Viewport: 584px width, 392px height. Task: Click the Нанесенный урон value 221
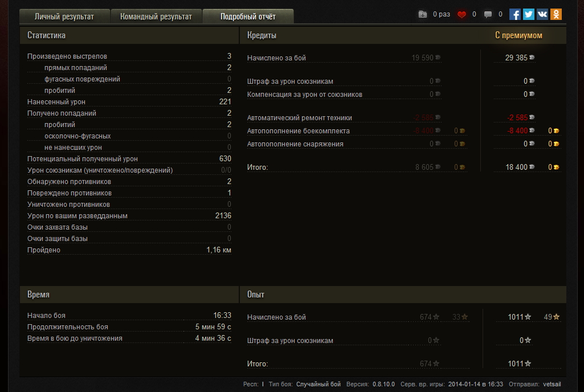(x=225, y=102)
